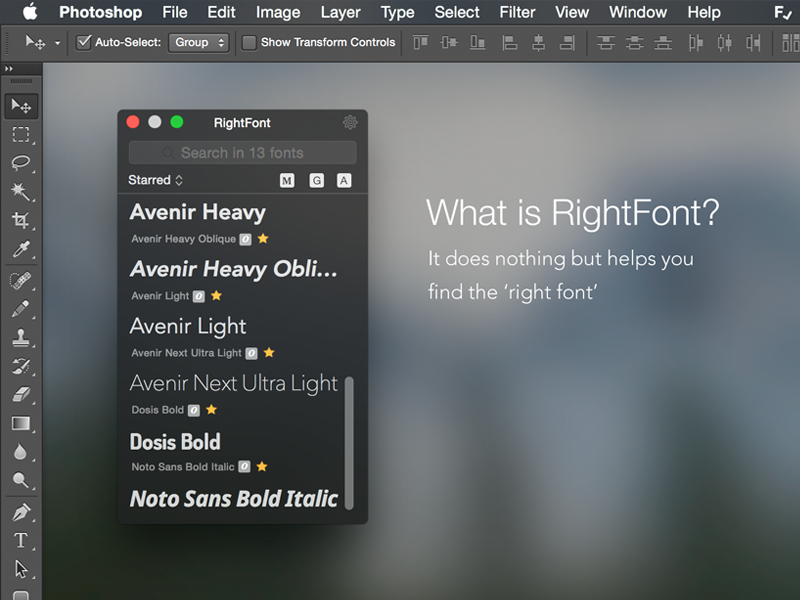Select the Horizontal Type tool
The width and height of the screenshot is (800, 600).
click(x=20, y=541)
